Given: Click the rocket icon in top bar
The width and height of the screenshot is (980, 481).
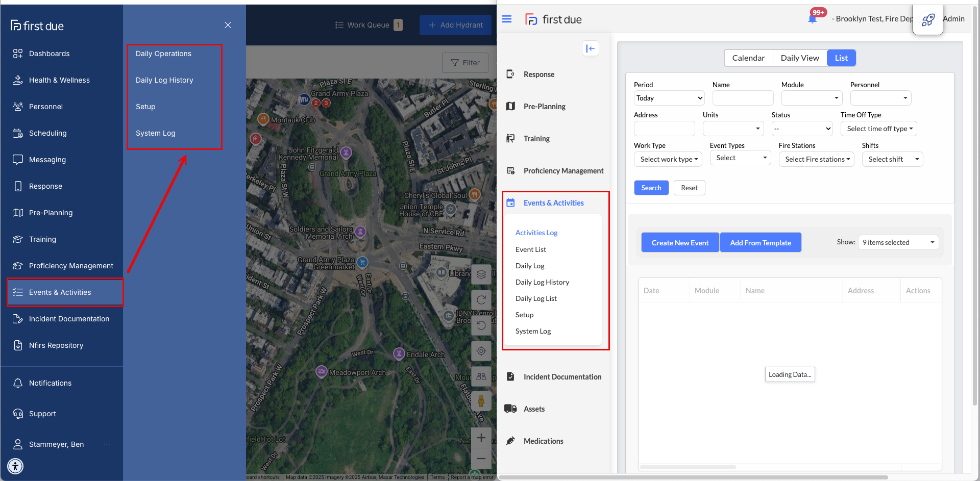Looking at the screenshot, I should [x=927, y=20].
